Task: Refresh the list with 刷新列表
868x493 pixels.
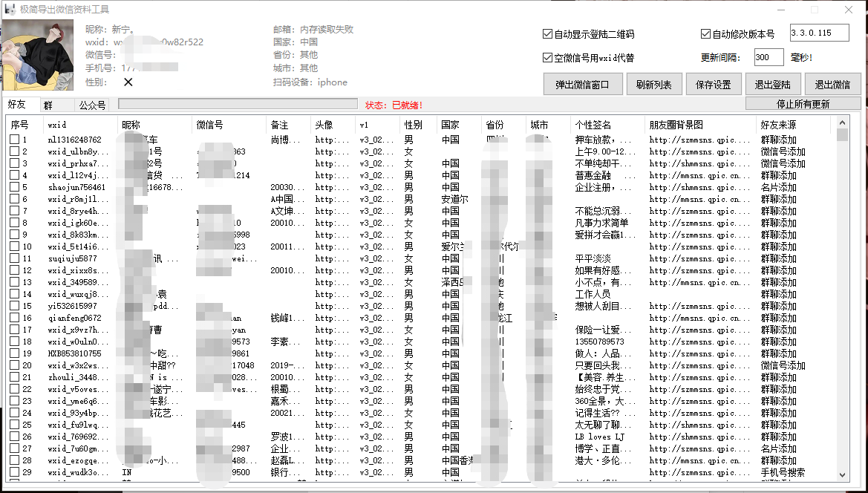Action: [x=653, y=85]
